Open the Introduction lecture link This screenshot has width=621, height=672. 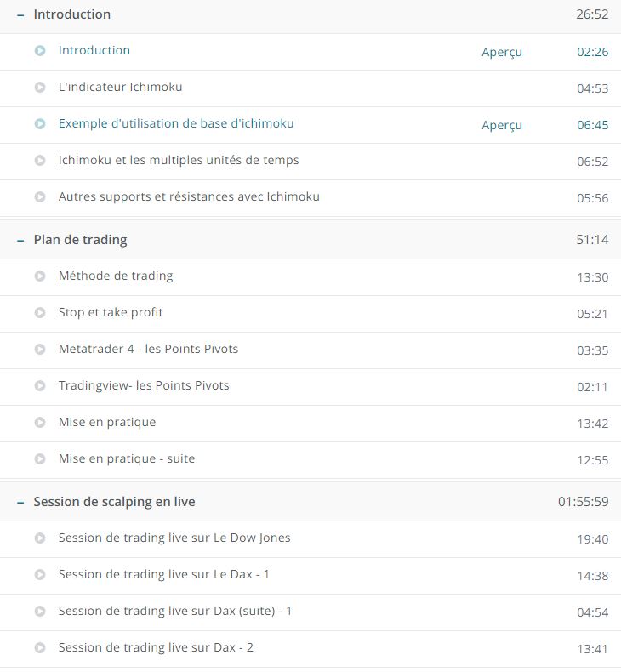94,51
